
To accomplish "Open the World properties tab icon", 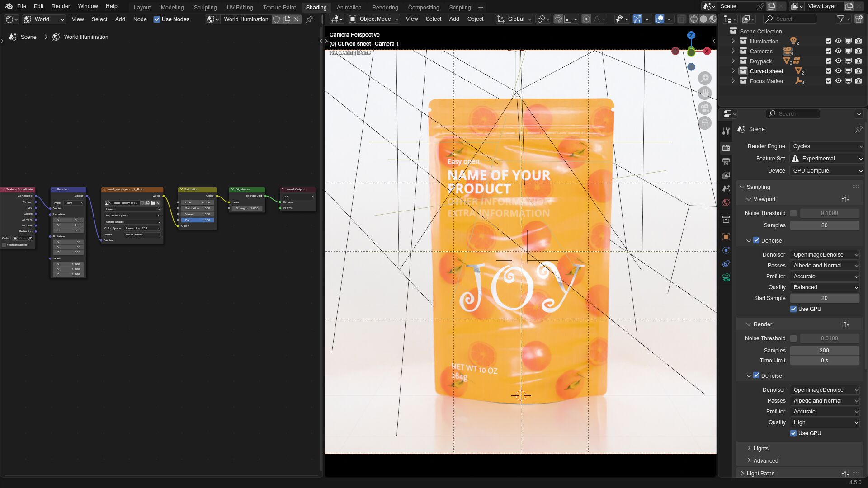I will tap(726, 202).
